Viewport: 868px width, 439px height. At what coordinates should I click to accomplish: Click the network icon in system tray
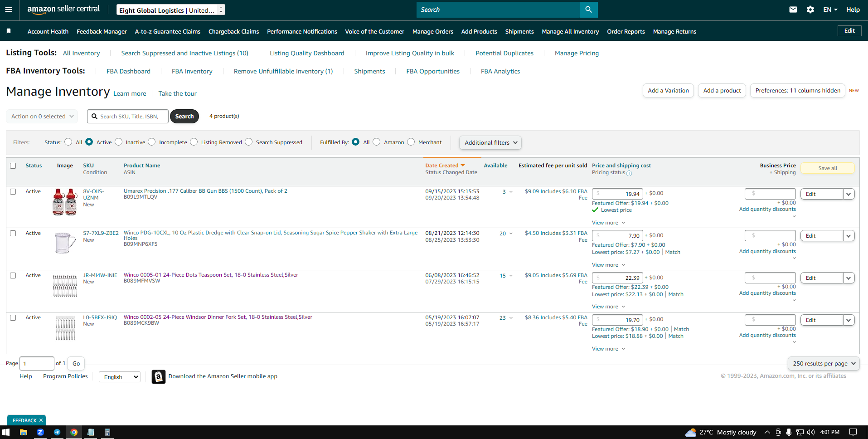(x=800, y=432)
